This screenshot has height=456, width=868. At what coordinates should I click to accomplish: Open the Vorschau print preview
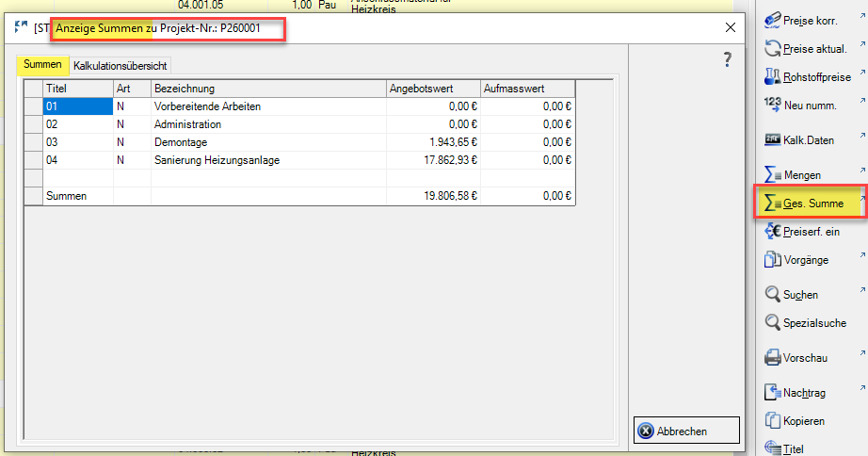(x=773, y=358)
